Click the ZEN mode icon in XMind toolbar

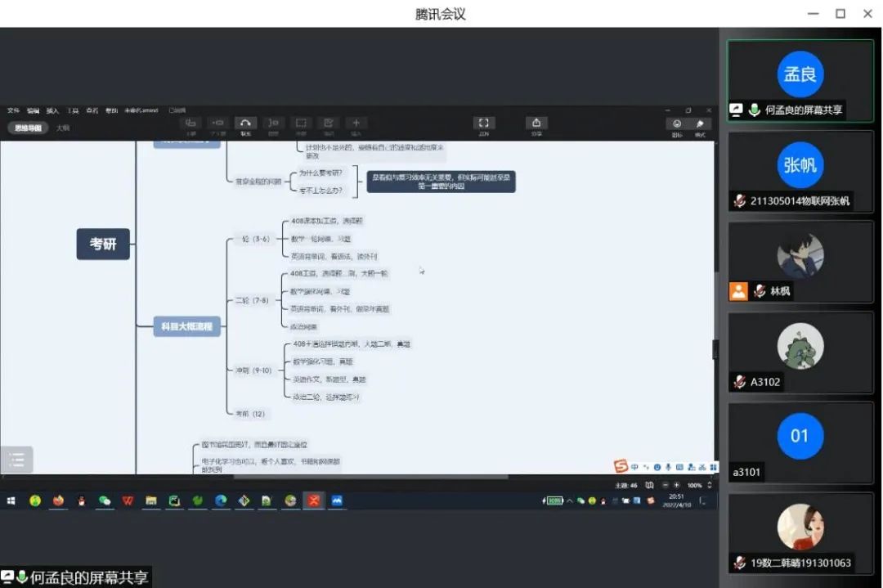(483, 123)
